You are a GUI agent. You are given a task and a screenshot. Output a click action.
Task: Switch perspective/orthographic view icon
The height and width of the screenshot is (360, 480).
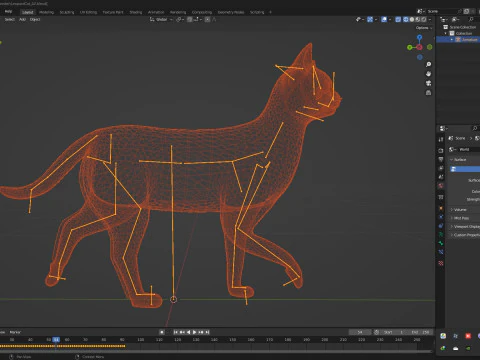click(x=429, y=93)
